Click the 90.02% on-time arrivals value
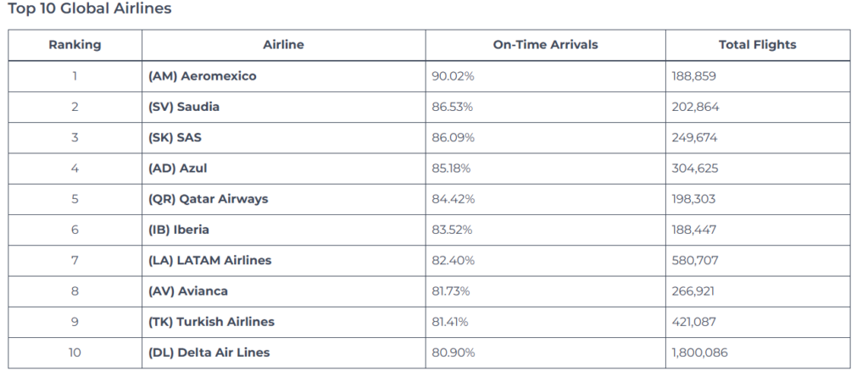868x382 pixels. 453,76
